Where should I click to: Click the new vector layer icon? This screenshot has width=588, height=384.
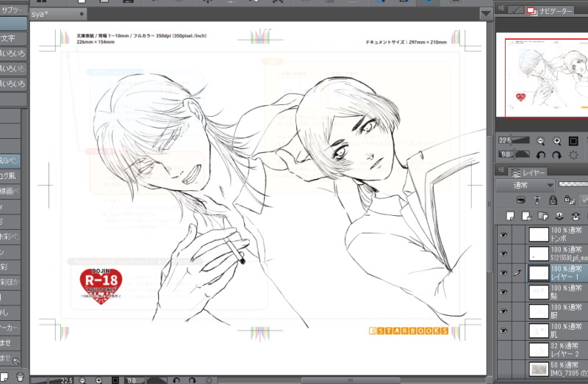526,216
